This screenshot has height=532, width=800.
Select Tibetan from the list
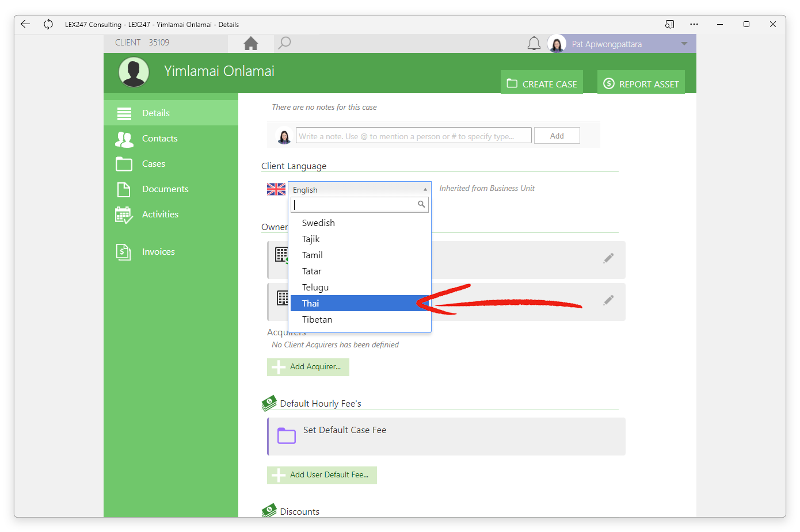pyautogui.click(x=360, y=319)
